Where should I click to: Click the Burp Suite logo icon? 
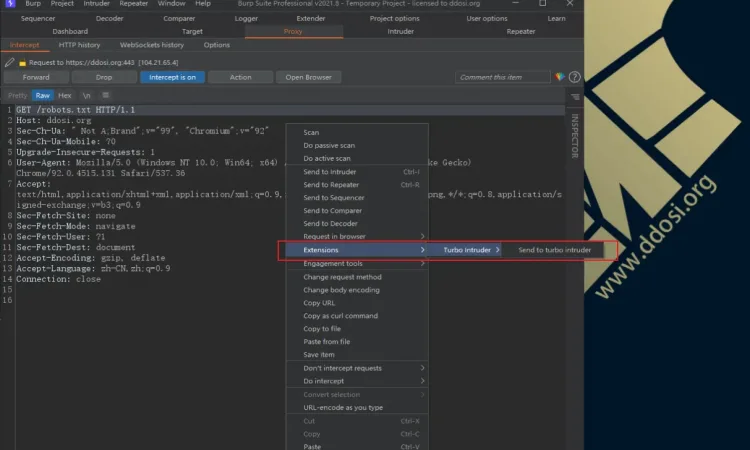[x=10, y=3]
